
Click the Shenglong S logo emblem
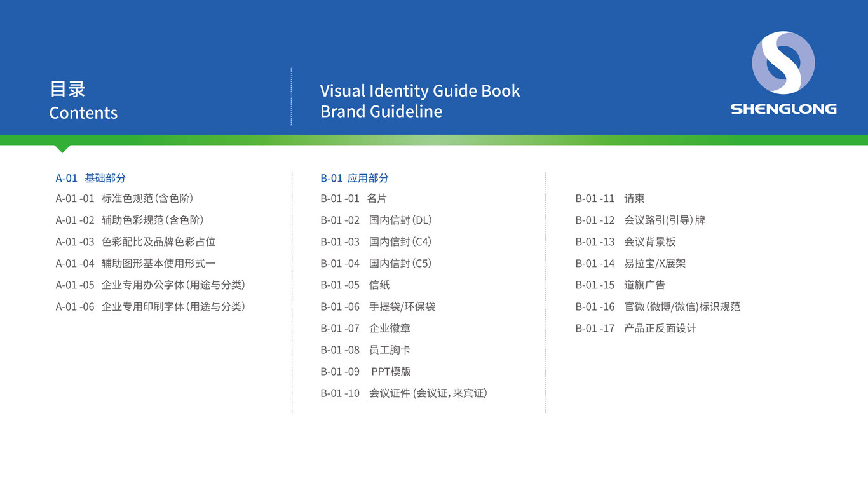point(783,63)
